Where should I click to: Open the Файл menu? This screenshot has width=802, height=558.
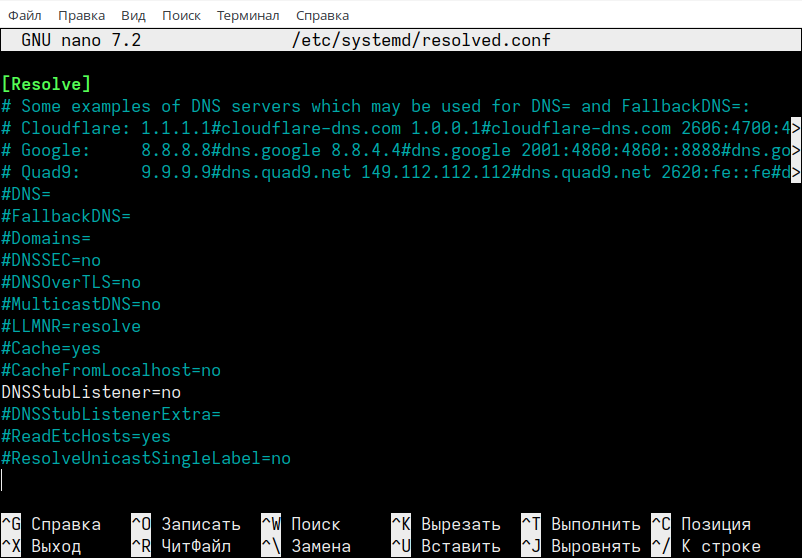coord(25,16)
